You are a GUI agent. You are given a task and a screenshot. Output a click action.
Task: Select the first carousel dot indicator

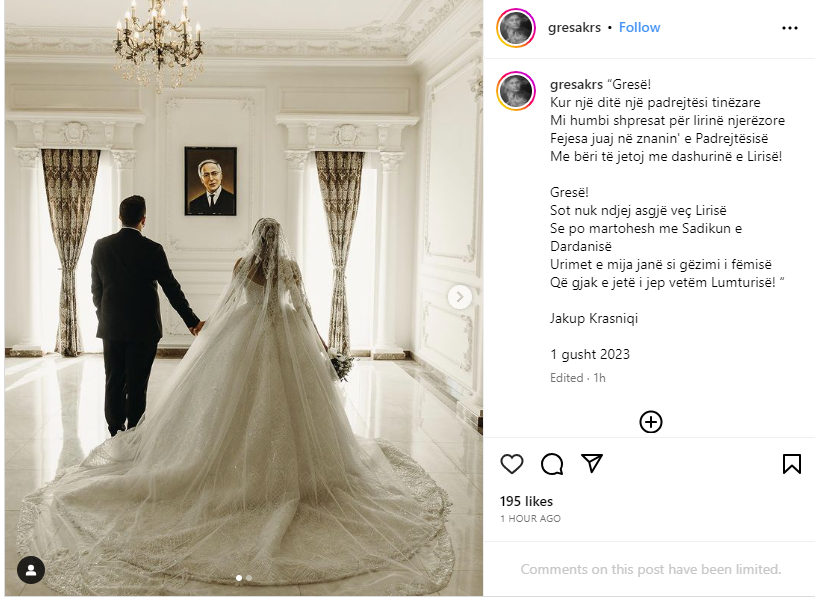[x=239, y=578]
